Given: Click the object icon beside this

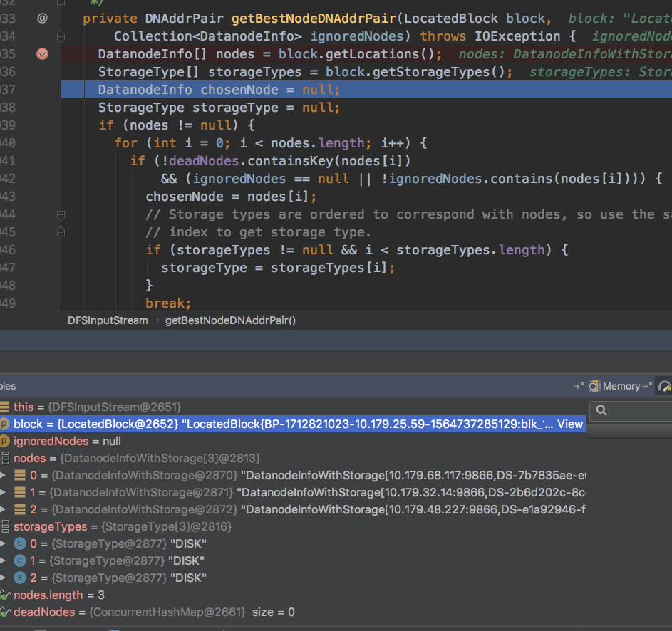Looking at the screenshot, I should 4,407.
